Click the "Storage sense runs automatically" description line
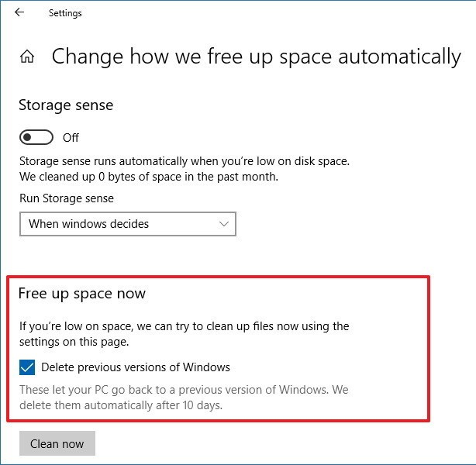The height and width of the screenshot is (465, 476). click(185, 161)
